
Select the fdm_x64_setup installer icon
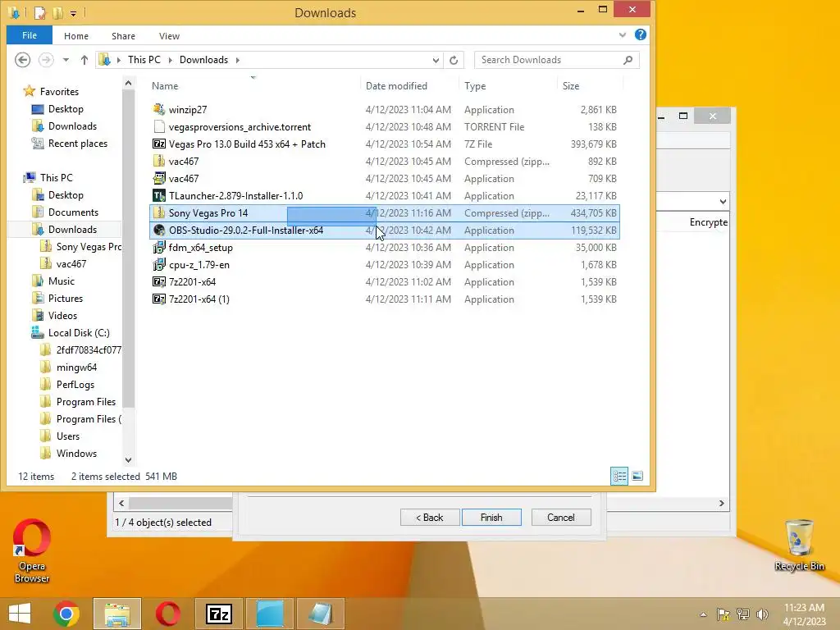(x=159, y=248)
